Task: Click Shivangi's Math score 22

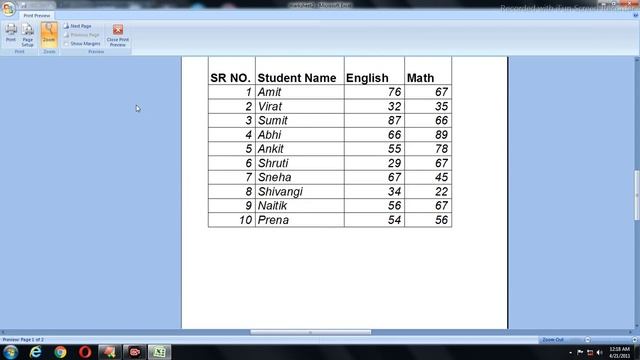Action: pos(441,192)
